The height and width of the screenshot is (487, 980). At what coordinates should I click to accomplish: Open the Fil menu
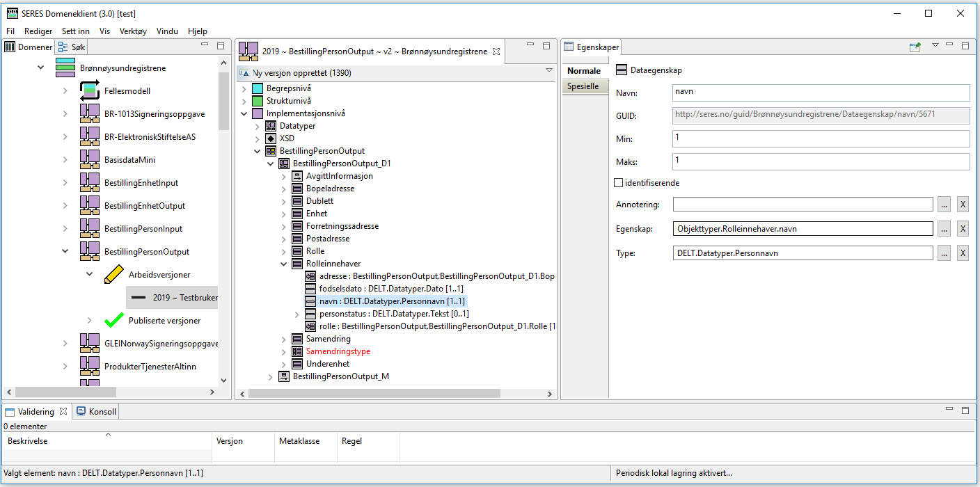(x=10, y=31)
